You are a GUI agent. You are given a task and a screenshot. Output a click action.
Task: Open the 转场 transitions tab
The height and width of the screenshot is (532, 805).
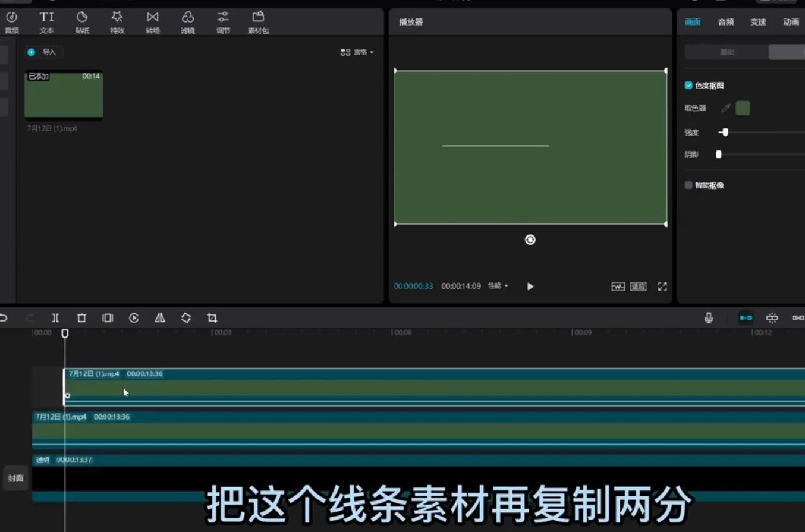click(x=153, y=22)
